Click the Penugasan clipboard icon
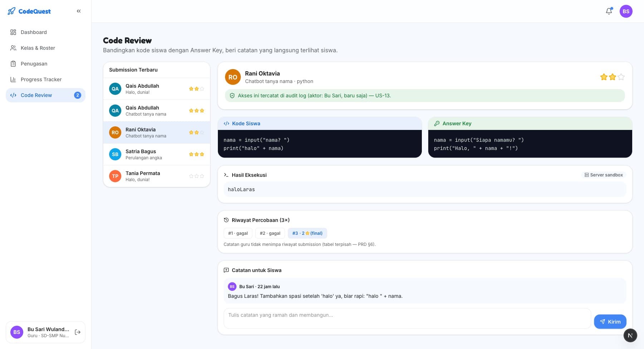Screen dimensions: 644x349 tap(13, 64)
